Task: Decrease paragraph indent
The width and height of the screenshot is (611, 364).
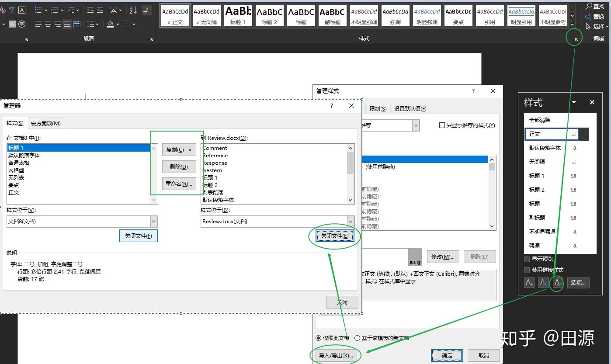Action: click(x=90, y=10)
